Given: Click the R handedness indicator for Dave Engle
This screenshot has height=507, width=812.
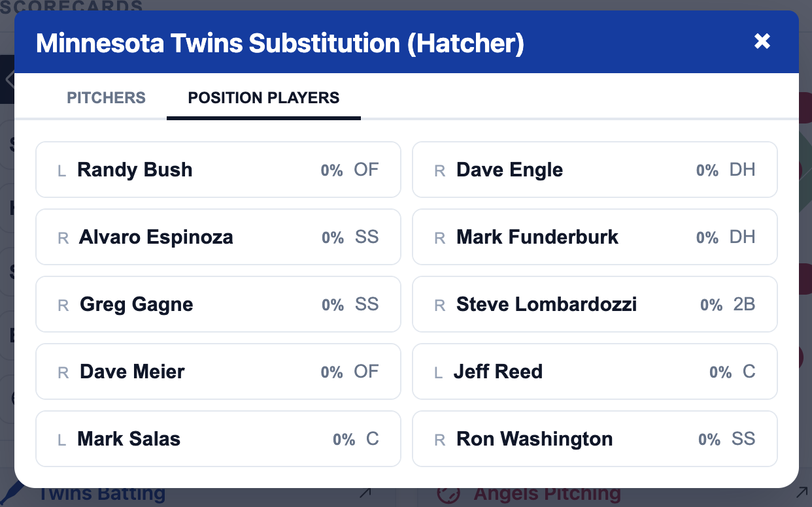Looking at the screenshot, I should (439, 171).
